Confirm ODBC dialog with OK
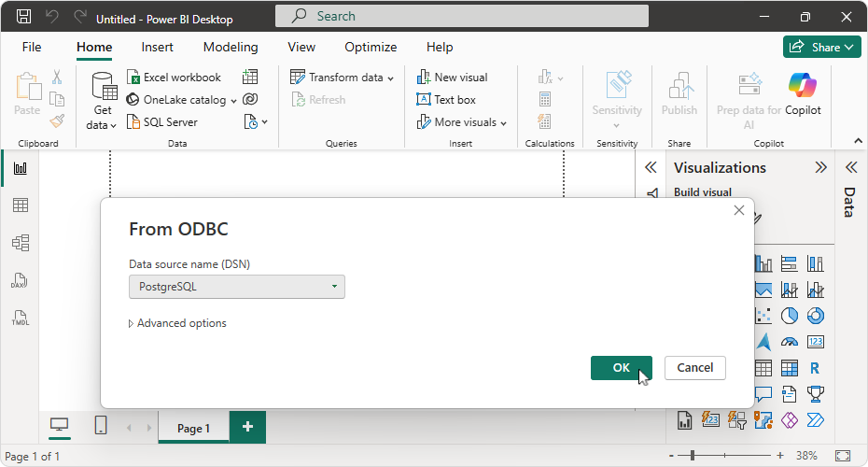Image resolution: width=868 pixels, height=467 pixels. (x=621, y=368)
